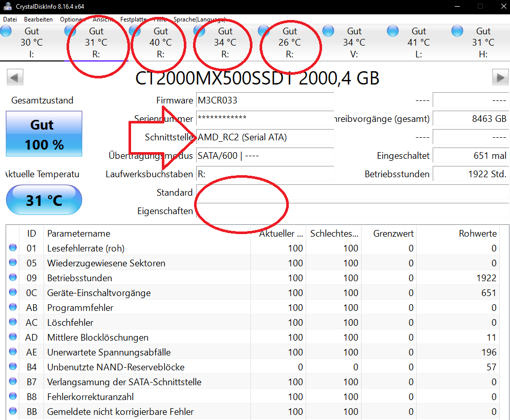The image size is (510, 420).
Task: Click the Betriebsstunden value 1922 Std.
Action: pos(471,174)
